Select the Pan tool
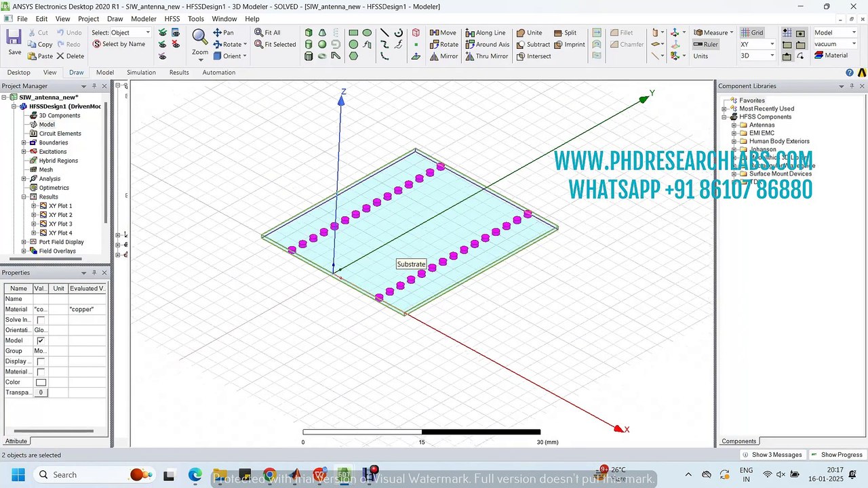The height and width of the screenshot is (488, 868). point(223,33)
